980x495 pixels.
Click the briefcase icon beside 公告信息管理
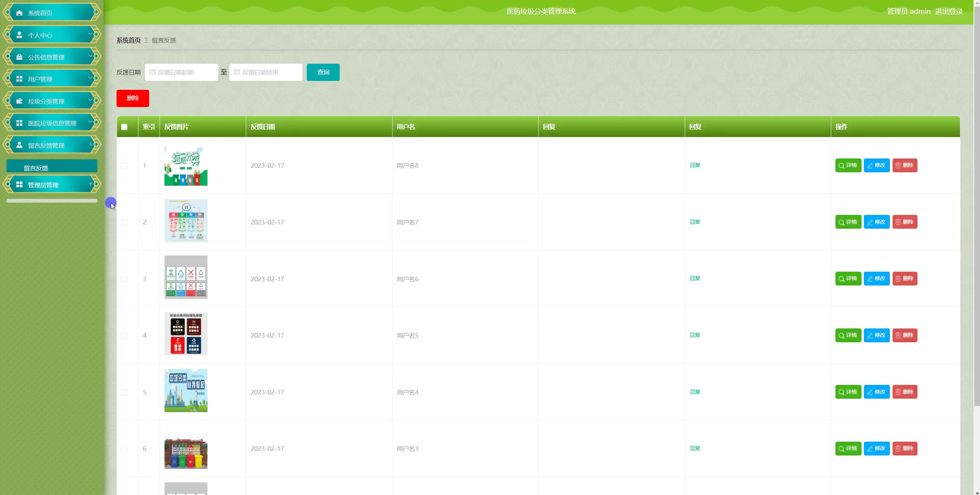[19, 57]
